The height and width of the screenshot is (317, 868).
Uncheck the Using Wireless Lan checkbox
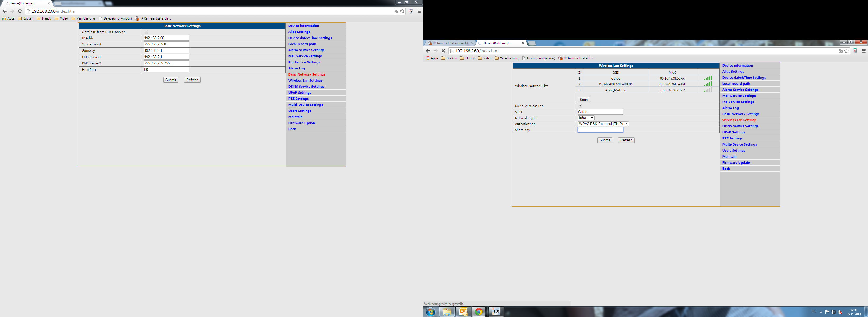(x=580, y=106)
